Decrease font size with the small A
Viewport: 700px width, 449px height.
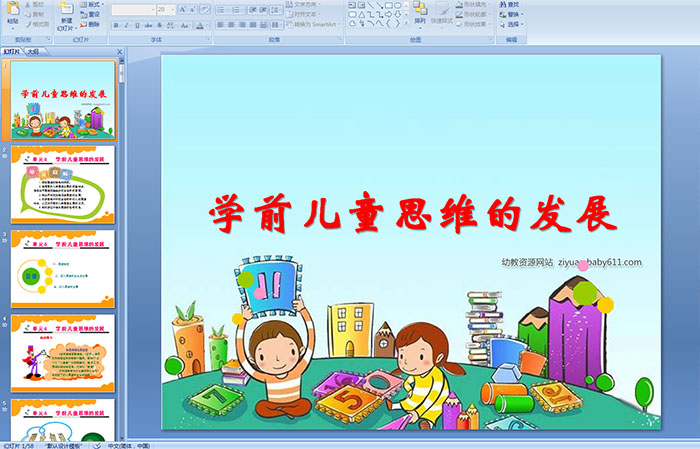pyautogui.click(x=192, y=9)
